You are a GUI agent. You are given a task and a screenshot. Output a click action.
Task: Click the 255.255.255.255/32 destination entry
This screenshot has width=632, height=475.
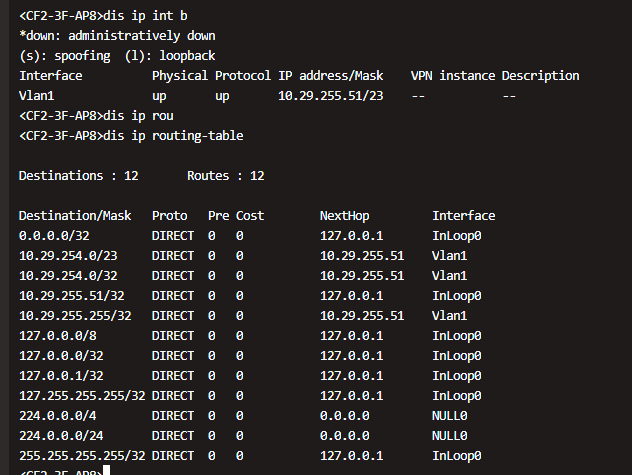(82, 456)
